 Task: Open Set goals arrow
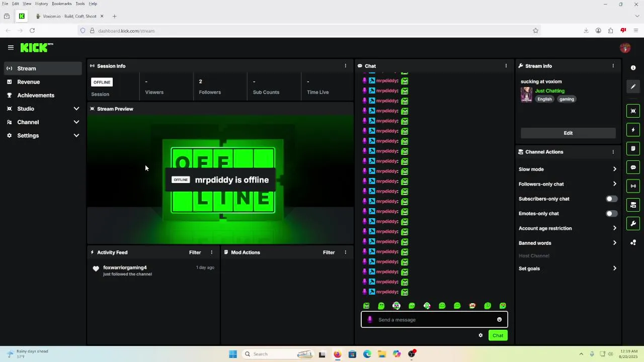pos(614,268)
